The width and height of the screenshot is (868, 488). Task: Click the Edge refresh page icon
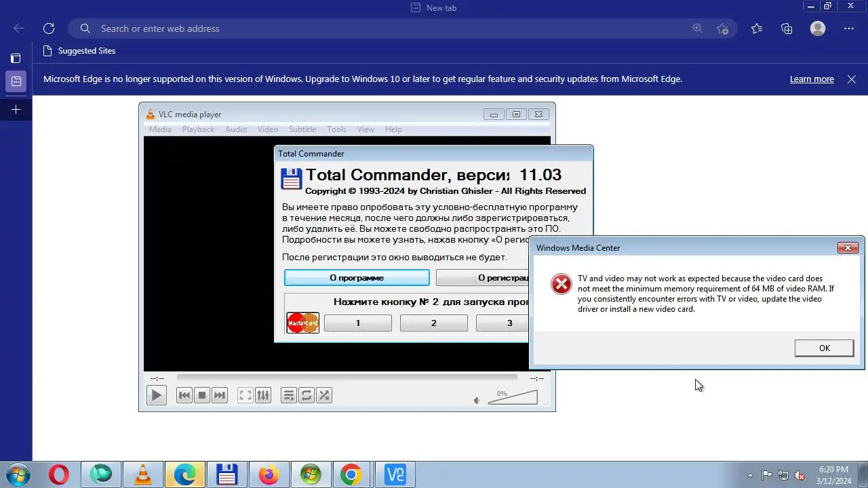pos(49,28)
